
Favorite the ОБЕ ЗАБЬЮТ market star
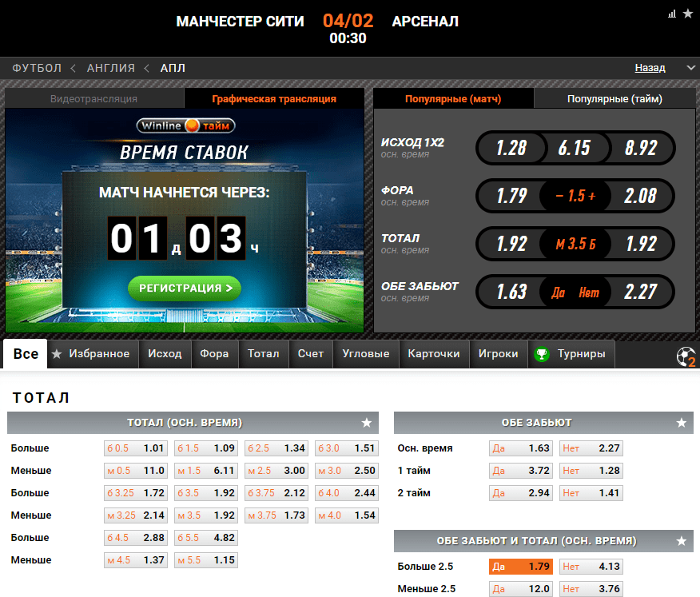coord(682,423)
